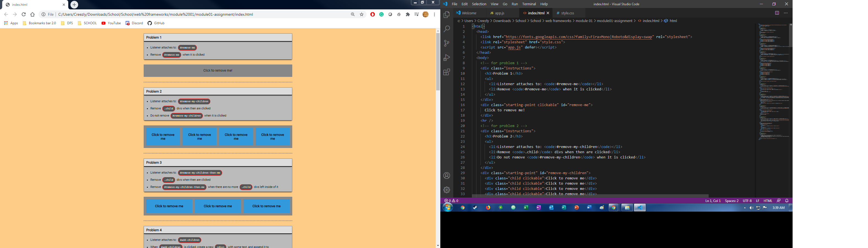
Task: Click the YouTube bookmark
Action: 111,23
